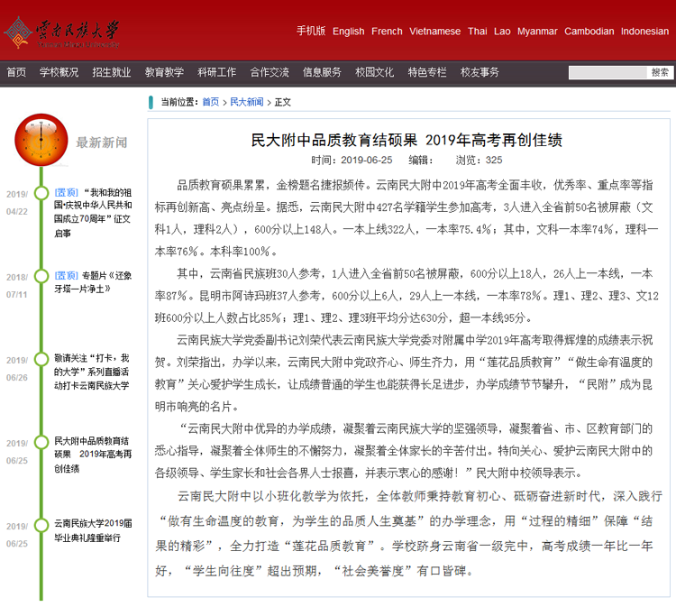Open the 合作交流 menu
Viewport: 676px width, 616px height.
(269, 72)
